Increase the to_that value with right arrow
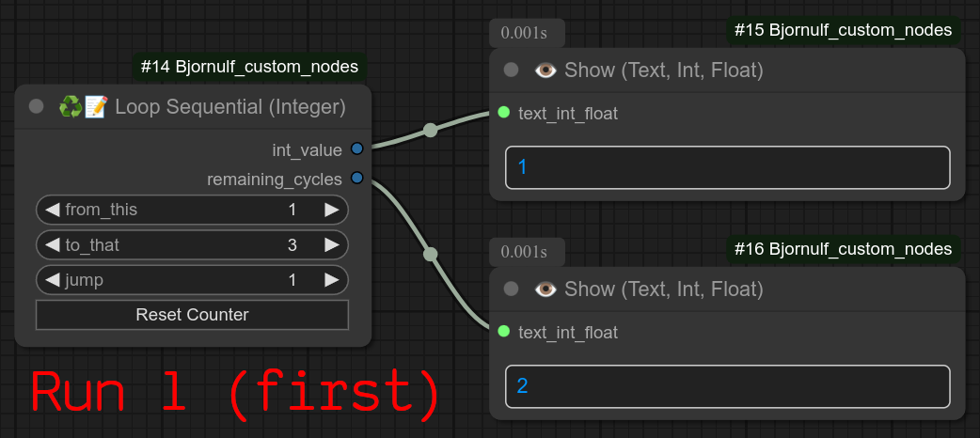The height and width of the screenshot is (438, 980). (x=332, y=245)
